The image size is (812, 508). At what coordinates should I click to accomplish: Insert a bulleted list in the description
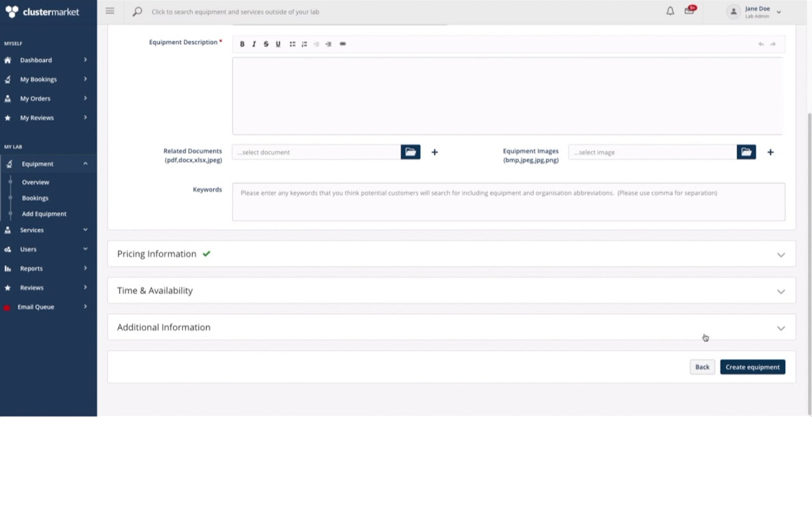pyautogui.click(x=292, y=44)
